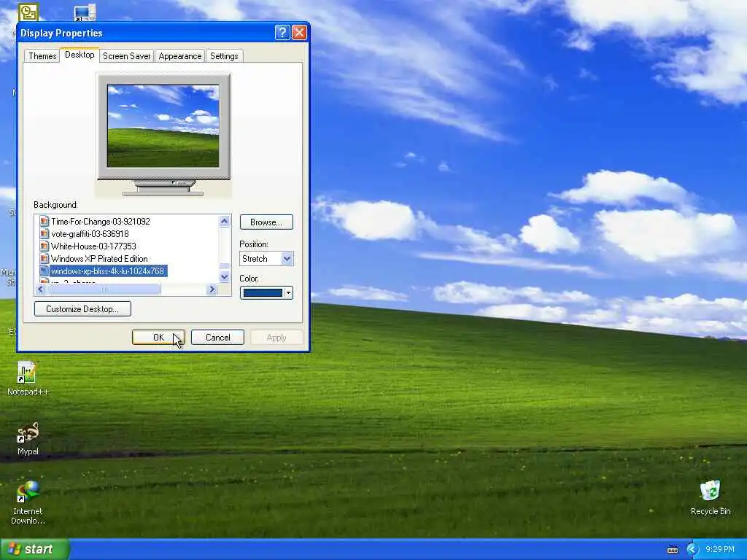
Task: Open Customize Desktop... dialog
Action: (x=82, y=309)
